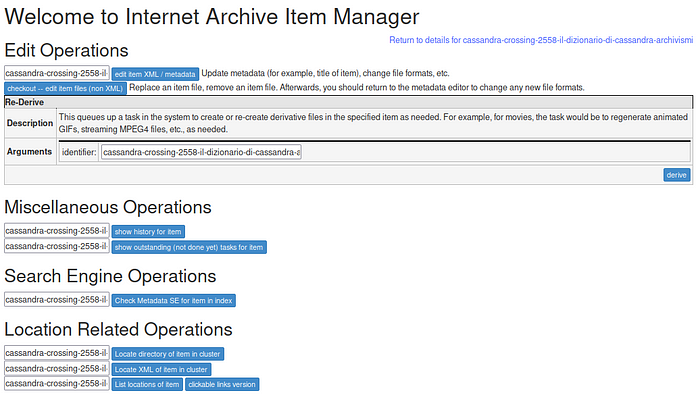Viewport: 700px width, 399px height.
Task: Click the field beside Locate directory button
Action: click(x=57, y=353)
